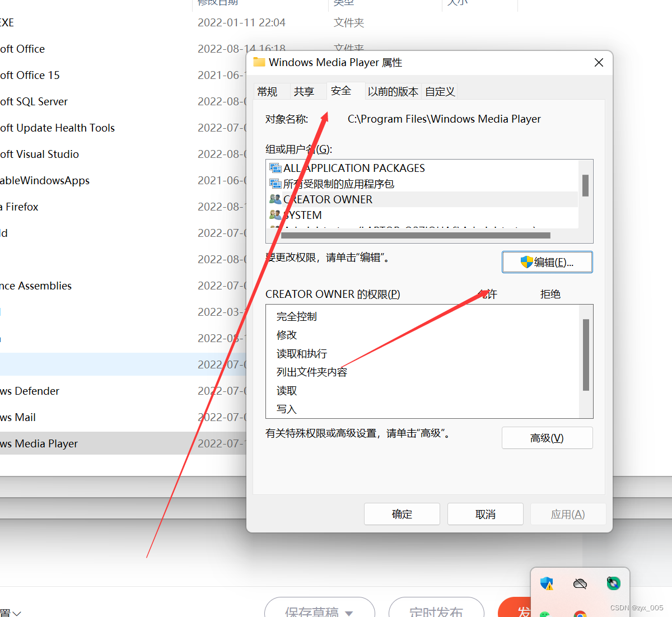Select the 'a Firefox' folder row

point(123,207)
